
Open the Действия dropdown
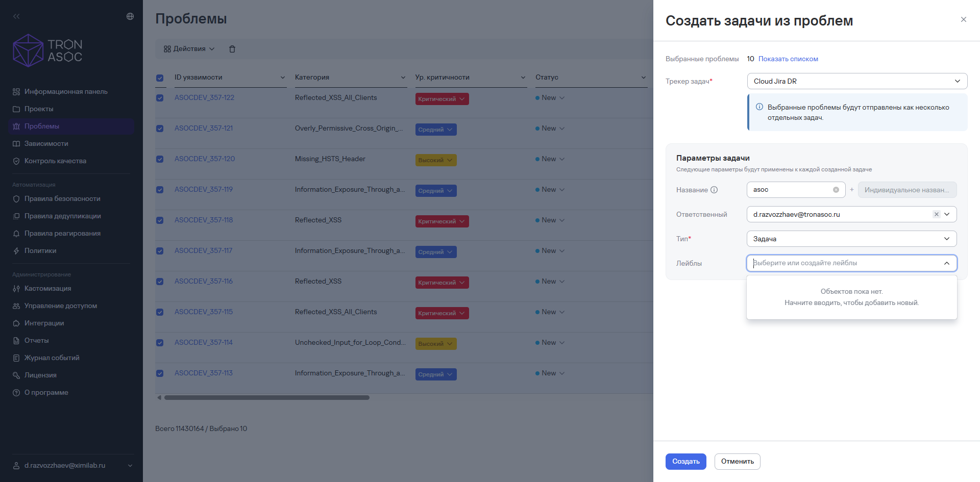(x=189, y=49)
